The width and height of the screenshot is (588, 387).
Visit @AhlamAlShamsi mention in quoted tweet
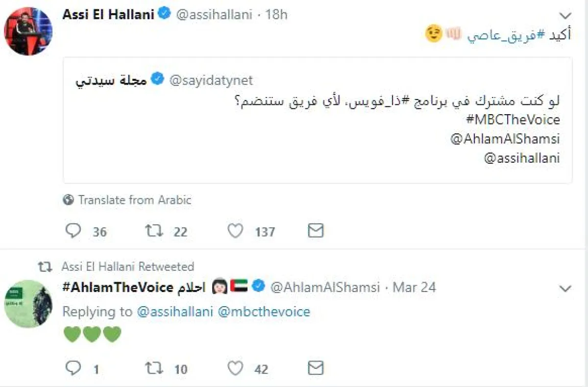505,139
